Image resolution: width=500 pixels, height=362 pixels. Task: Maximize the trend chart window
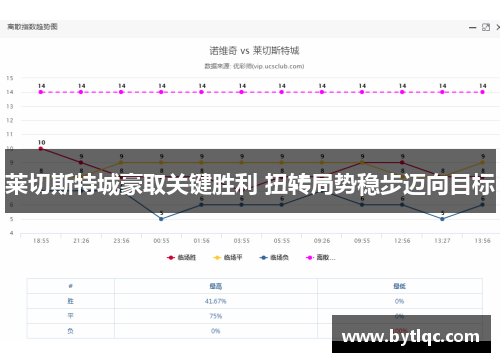tap(486, 27)
